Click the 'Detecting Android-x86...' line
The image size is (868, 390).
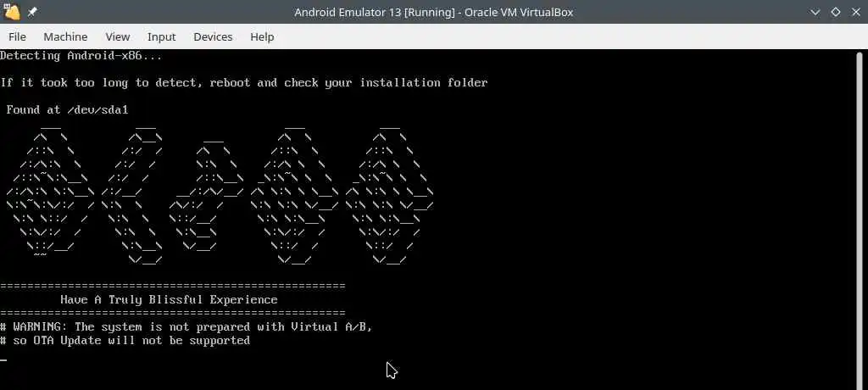[81, 55]
